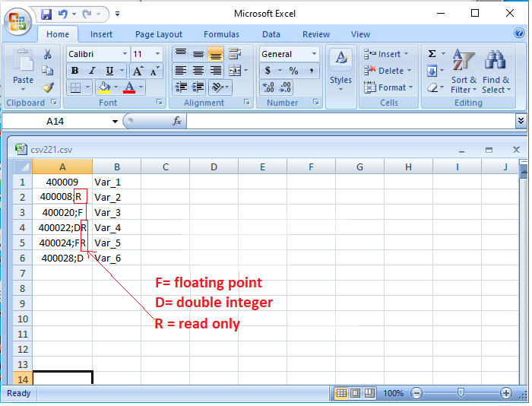Align text left

(181, 71)
